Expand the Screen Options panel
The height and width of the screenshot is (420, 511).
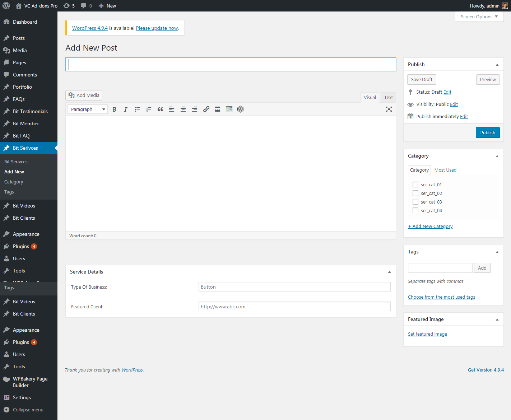479,17
